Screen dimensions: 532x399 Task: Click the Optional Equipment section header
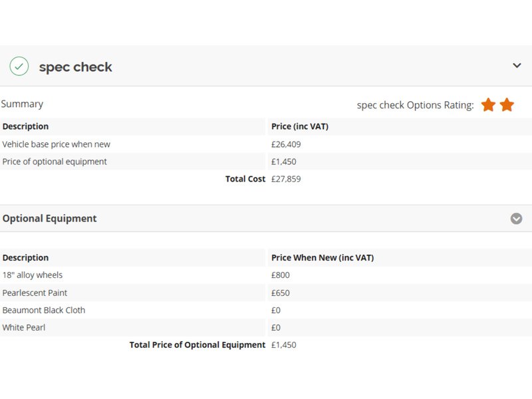(50, 219)
